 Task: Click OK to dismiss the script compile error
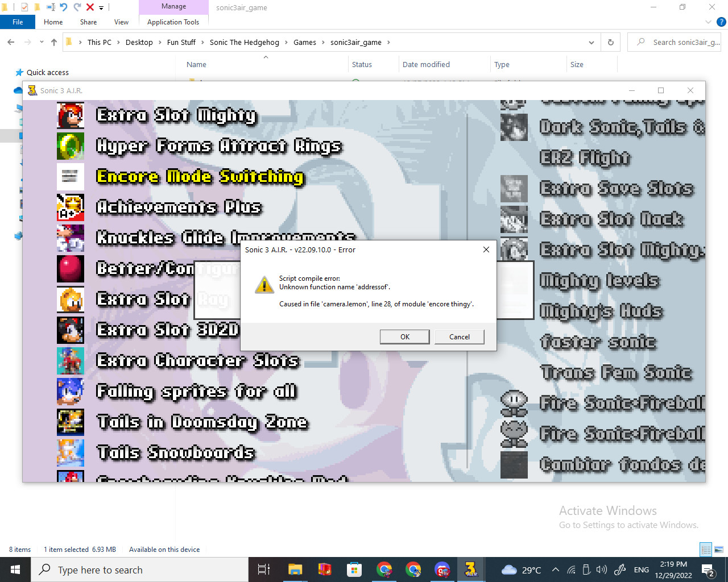(x=404, y=336)
